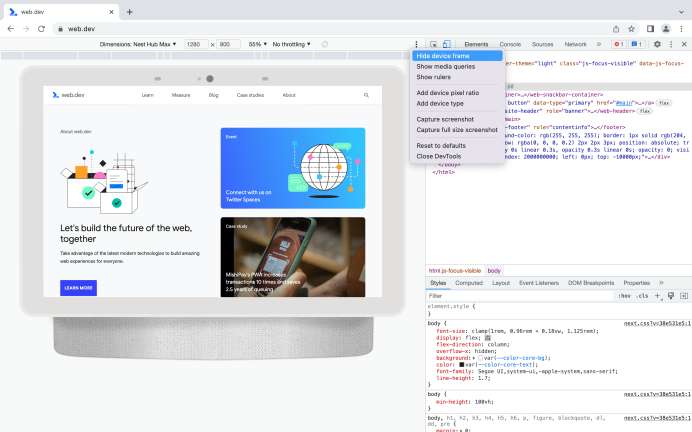
Task: Toggle :hov element state panel
Action: (624, 296)
